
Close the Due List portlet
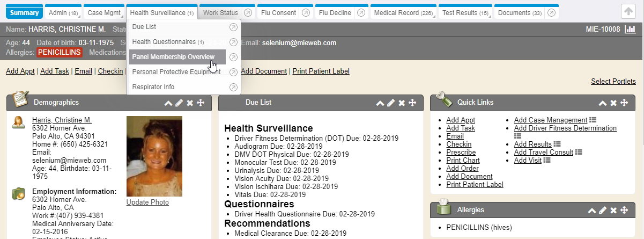point(402,103)
